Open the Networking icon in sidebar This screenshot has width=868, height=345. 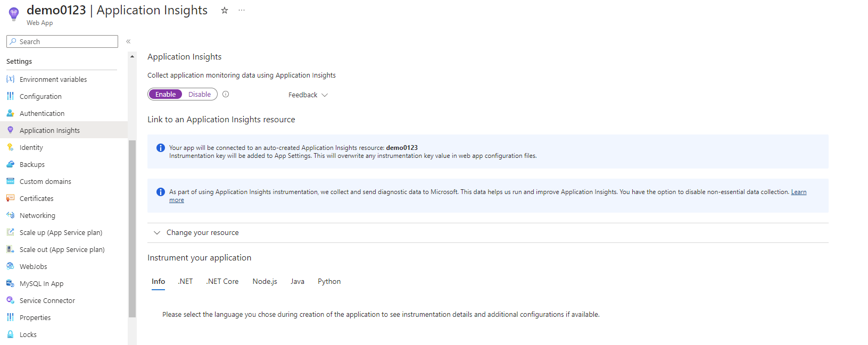[10, 215]
